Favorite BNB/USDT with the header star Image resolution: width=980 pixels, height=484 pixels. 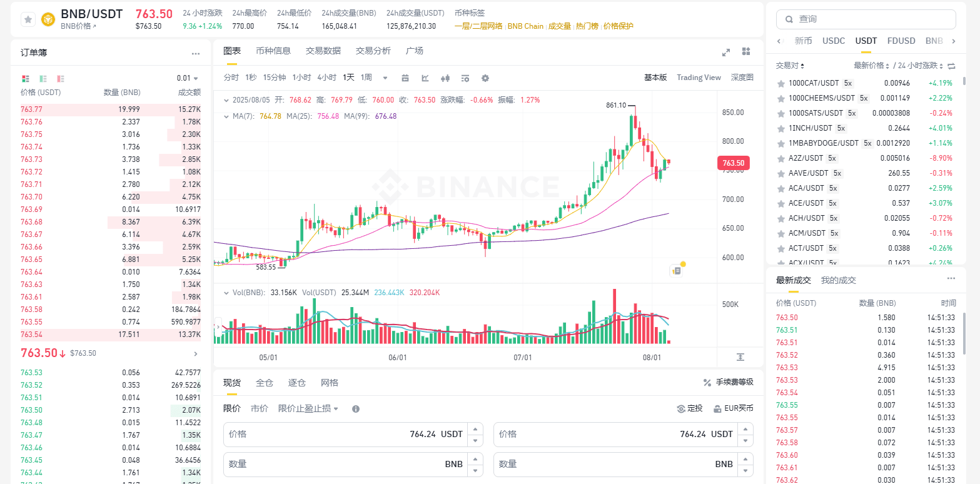[28, 19]
